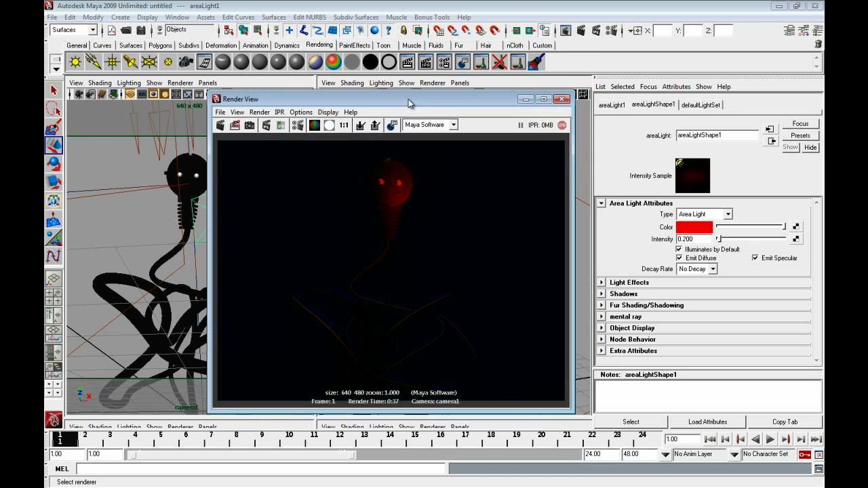868x488 pixels.
Task: Select the defaultLightSet tab
Action: tap(701, 105)
